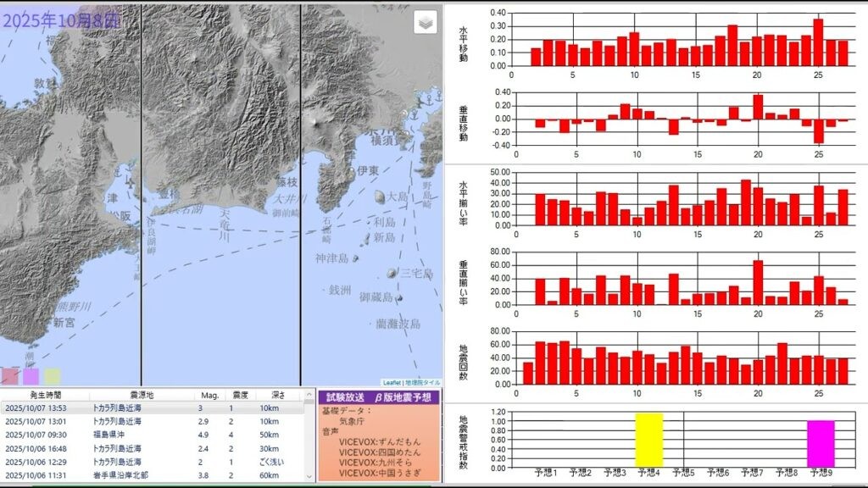Click the Mag. column header
This screenshot has width=868, height=488.
[x=209, y=396]
